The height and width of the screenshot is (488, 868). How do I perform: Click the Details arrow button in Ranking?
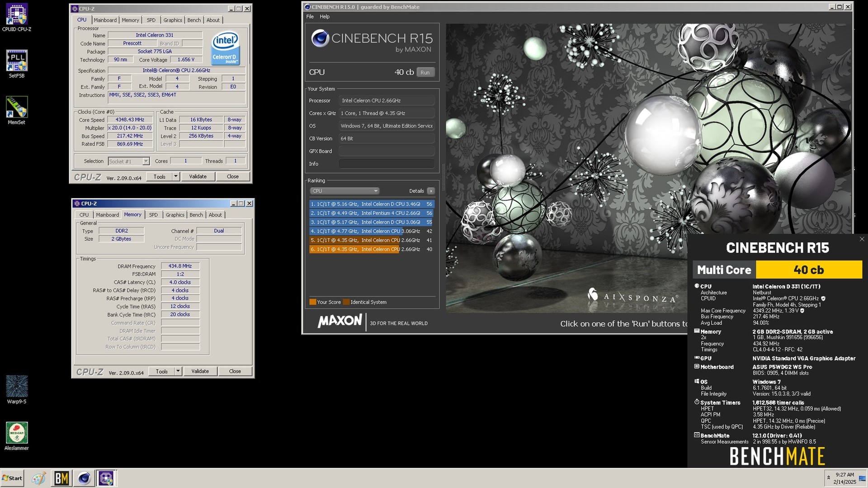[x=431, y=191]
